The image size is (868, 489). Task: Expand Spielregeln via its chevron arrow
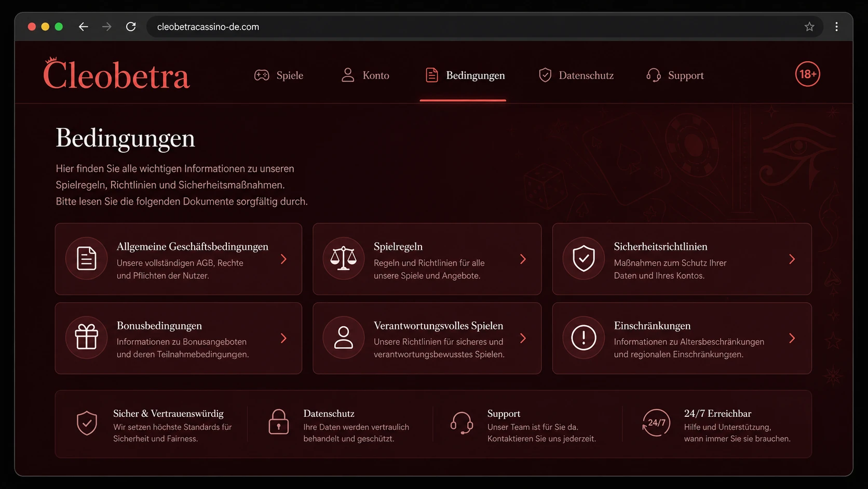pyautogui.click(x=523, y=259)
